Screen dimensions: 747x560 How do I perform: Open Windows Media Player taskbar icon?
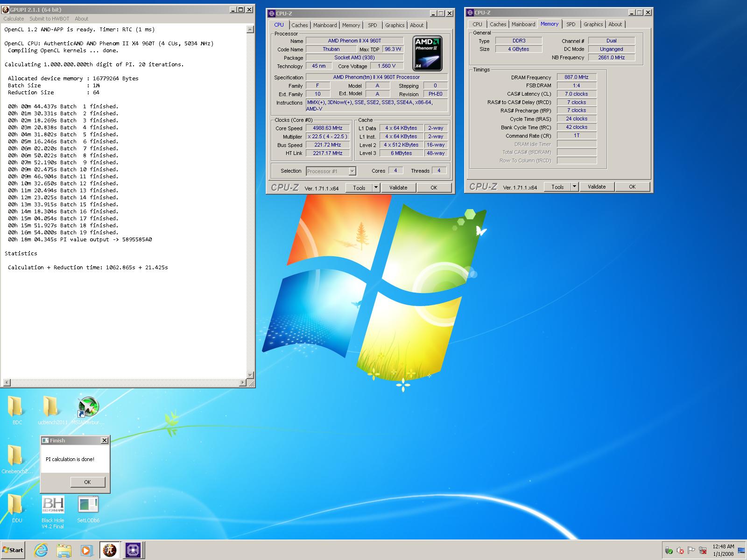(86, 550)
